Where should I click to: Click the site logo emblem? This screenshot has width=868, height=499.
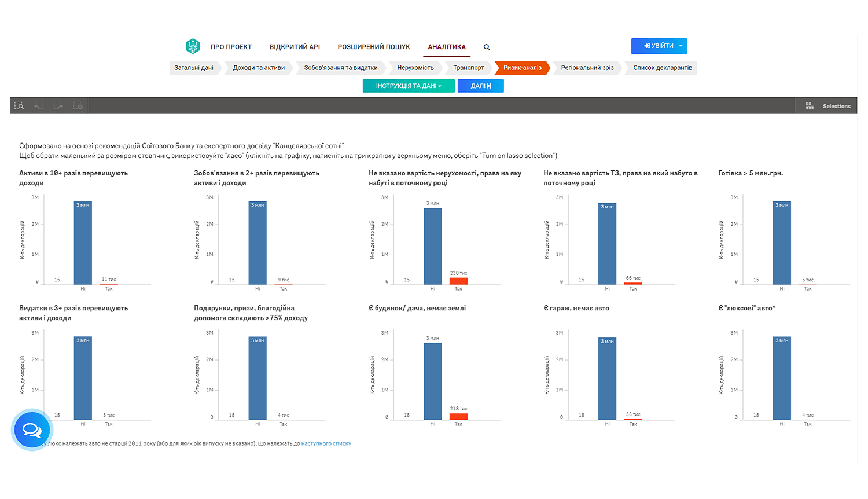(193, 46)
